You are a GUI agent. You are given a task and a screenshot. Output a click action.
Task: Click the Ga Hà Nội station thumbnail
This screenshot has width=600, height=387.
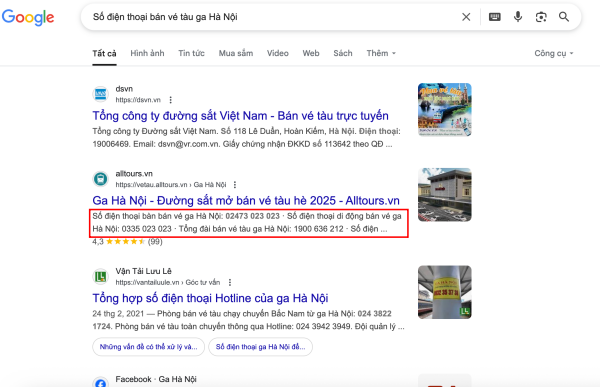click(445, 194)
